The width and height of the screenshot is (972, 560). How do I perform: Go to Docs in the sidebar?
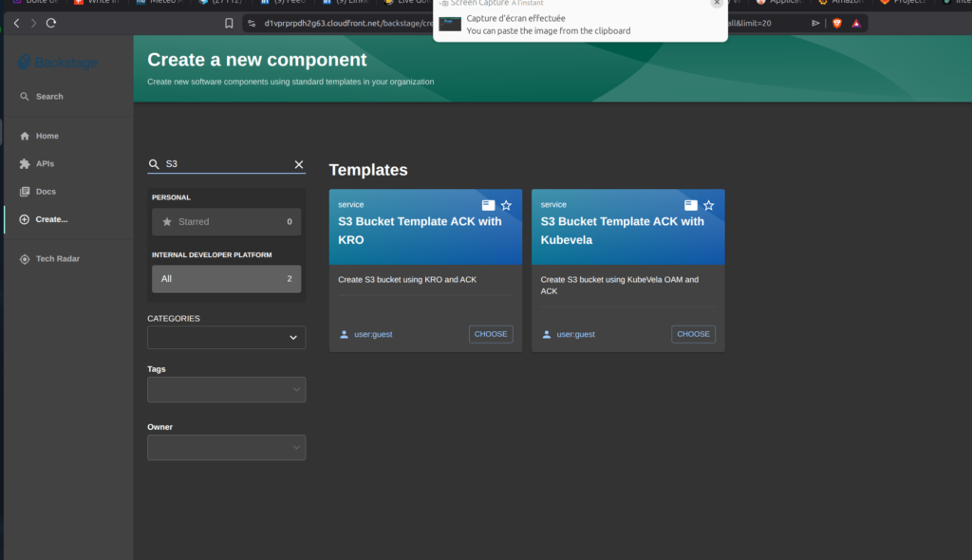click(46, 192)
